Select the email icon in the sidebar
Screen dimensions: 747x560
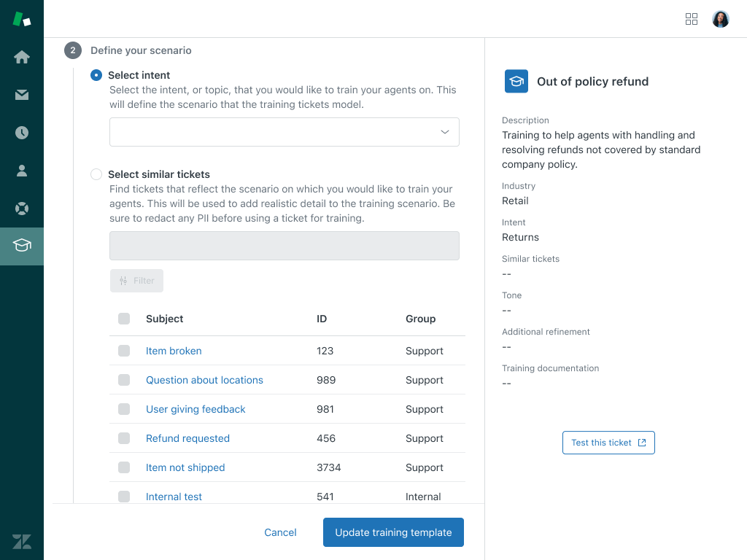[21, 95]
